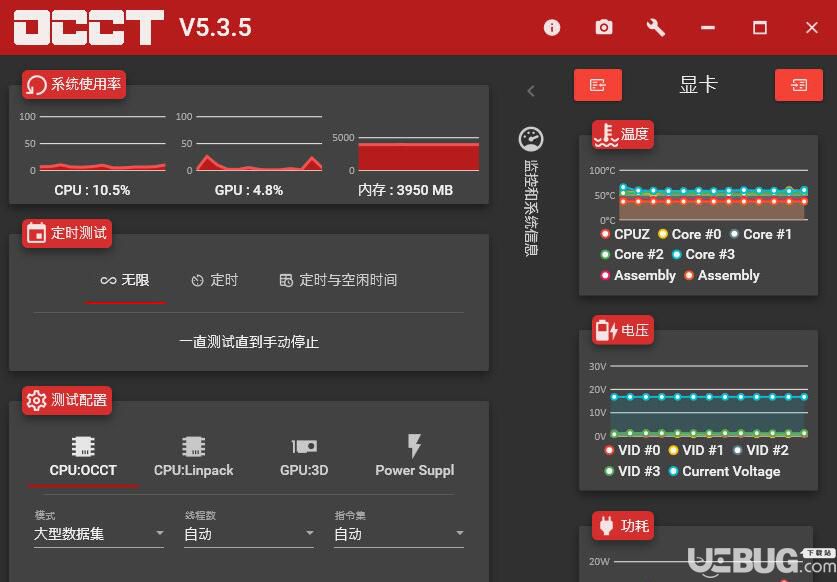The height and width of the screenshot is (582, 837).
Task: Minimize the OCCT window
Action: click(708, 28)
